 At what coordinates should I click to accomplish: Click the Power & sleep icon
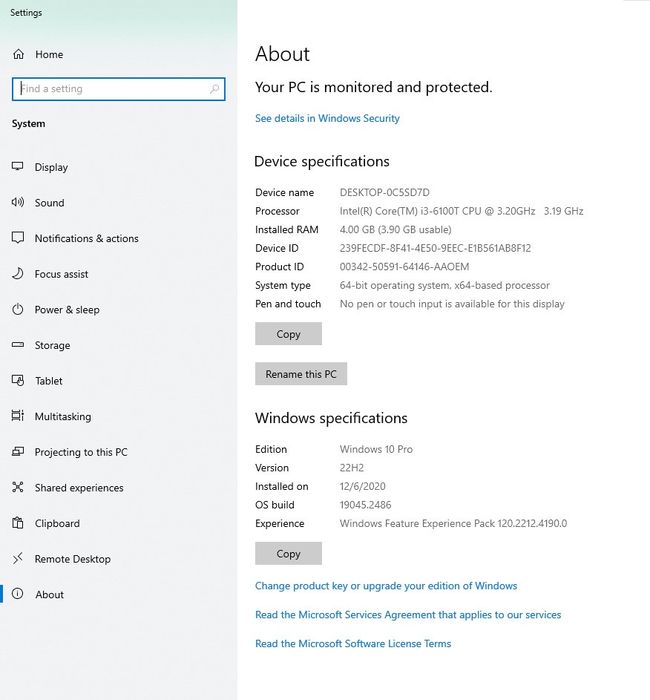coord(17,309)
